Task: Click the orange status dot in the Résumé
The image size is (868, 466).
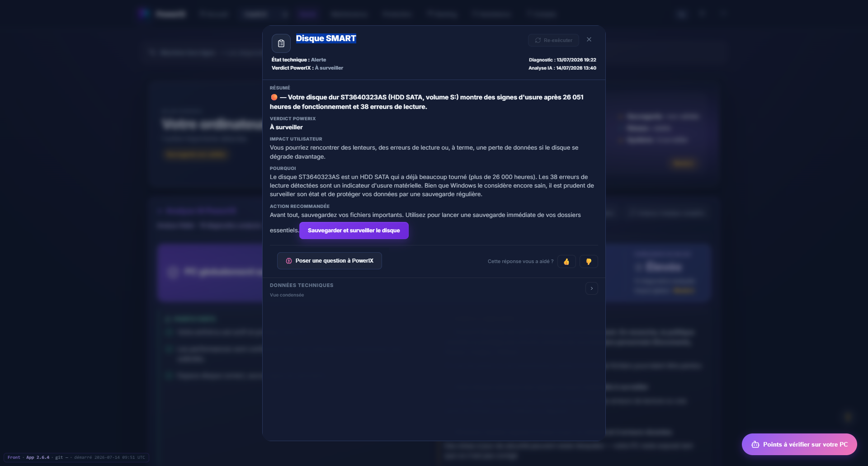Action: point(274,97)
